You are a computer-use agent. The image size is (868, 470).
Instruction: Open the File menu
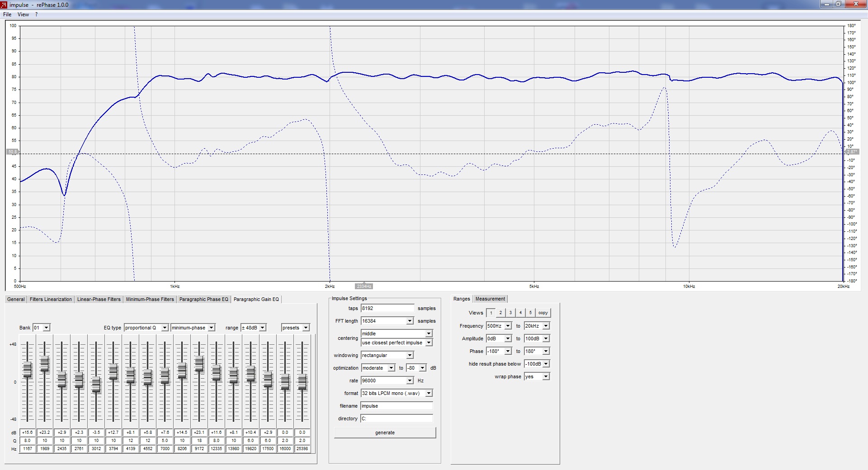[7, 14]
